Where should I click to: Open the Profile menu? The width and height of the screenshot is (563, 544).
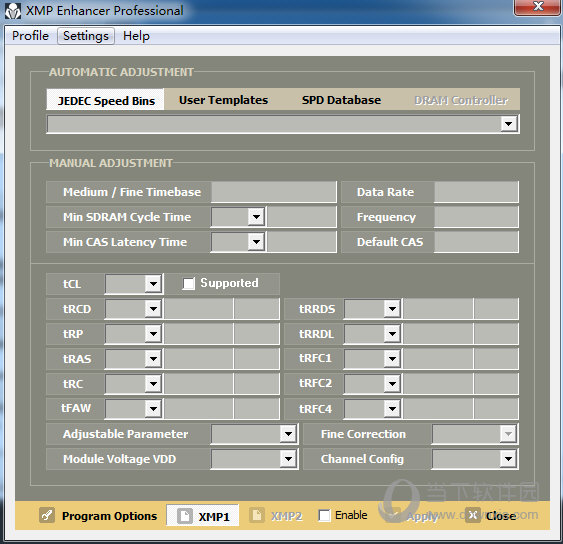(x=30, y=36)
